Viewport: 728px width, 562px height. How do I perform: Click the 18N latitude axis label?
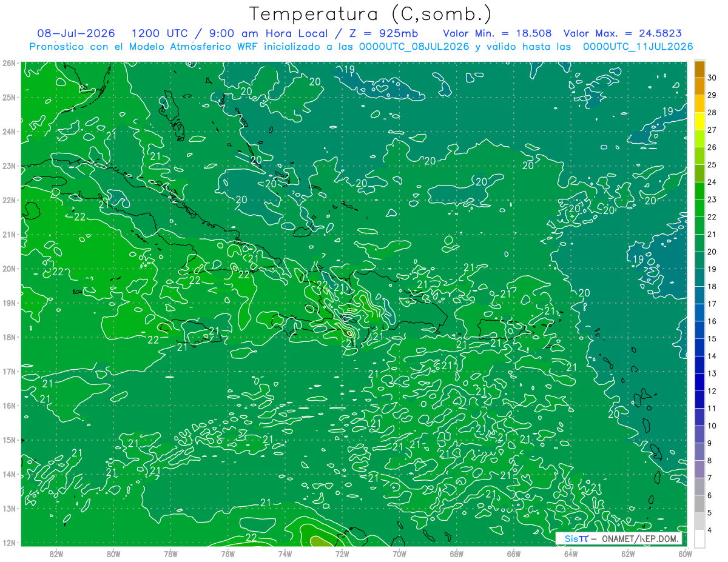8,337
